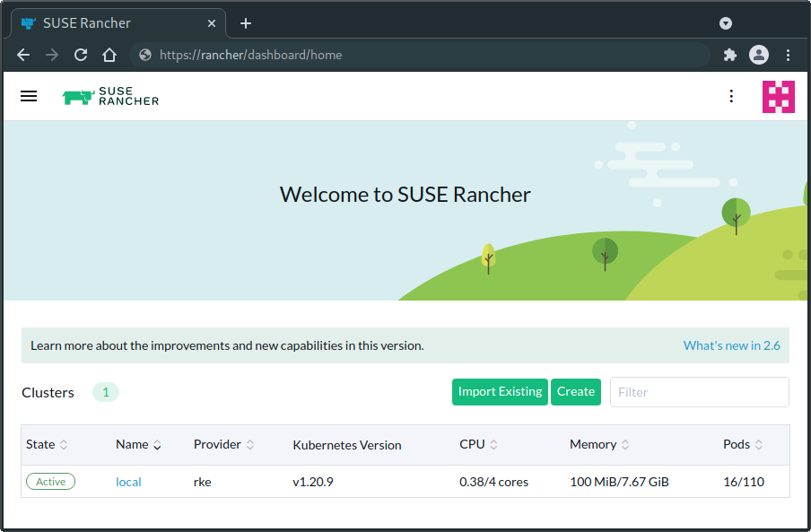
Task: Click the Import Existing button
Action: (500, 392)
